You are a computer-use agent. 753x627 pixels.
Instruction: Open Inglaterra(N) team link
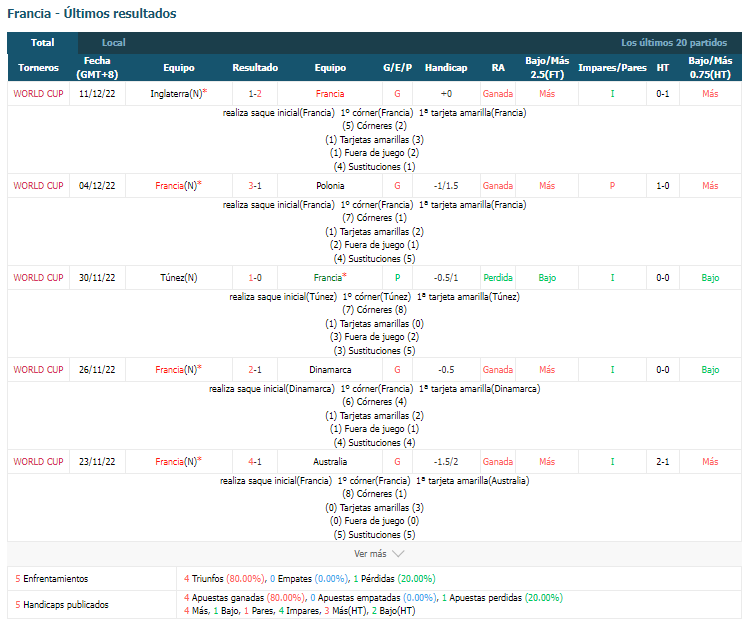click(x=179, y=93)
